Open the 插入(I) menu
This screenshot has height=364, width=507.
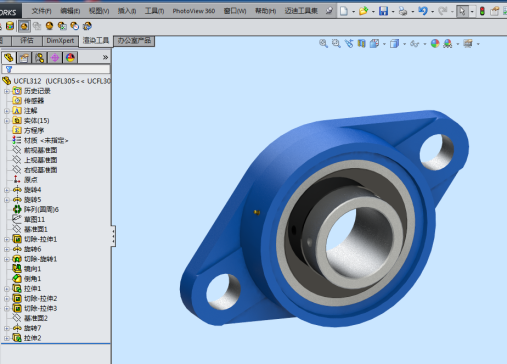tap(127, 11)
